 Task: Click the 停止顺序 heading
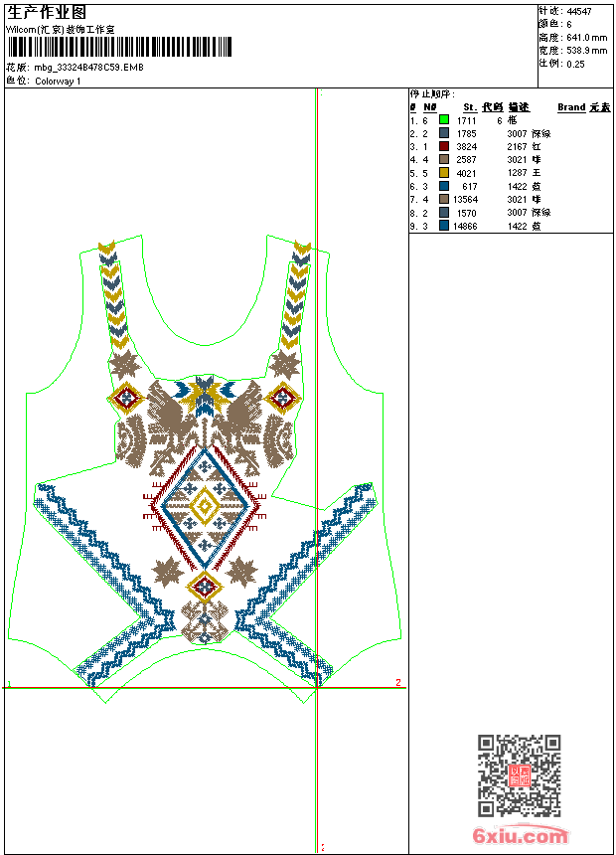tap(433, 94)
